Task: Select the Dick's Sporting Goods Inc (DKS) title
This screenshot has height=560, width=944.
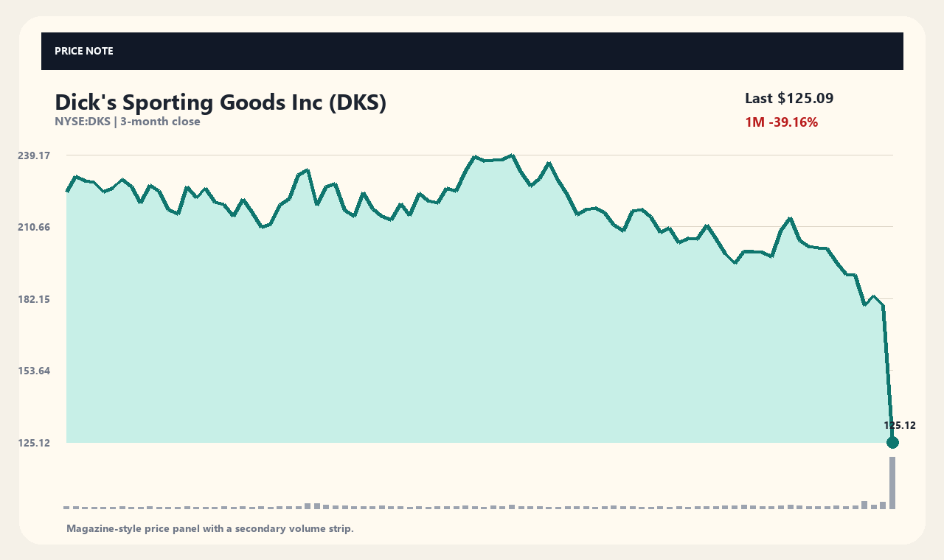Action: (x=221, y=102)
